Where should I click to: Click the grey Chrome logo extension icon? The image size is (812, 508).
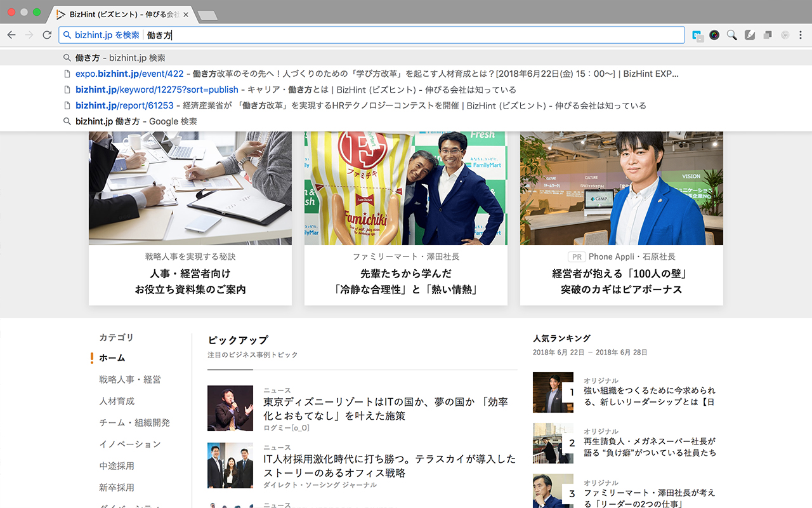tap(785, 35)
